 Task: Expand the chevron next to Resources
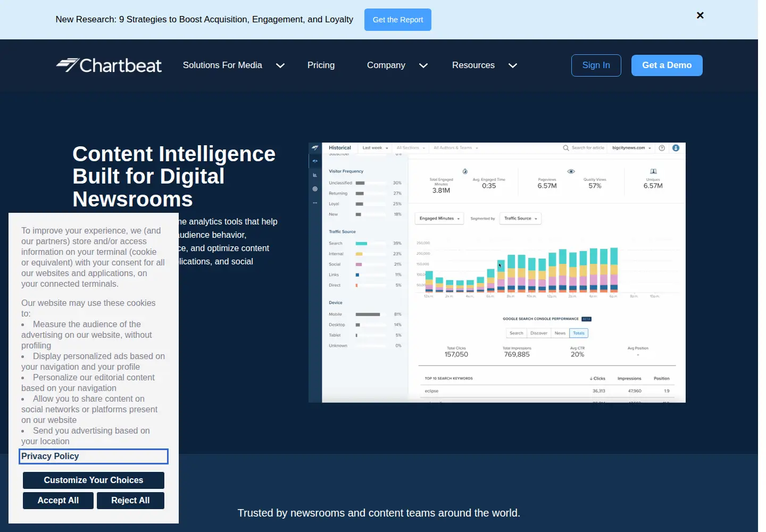(x=513, y=65)
